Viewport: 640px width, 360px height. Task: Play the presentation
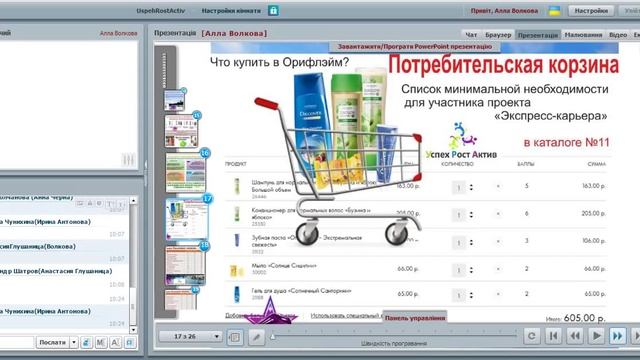point(596,336)
